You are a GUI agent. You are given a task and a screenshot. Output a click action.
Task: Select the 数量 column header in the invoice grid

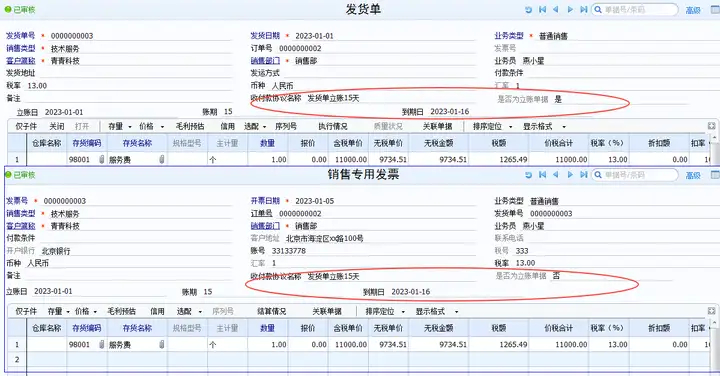click(268, 328)
